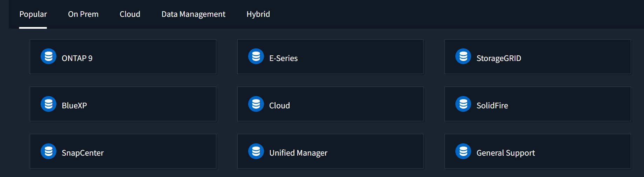Go to the Unified Manager link
This screenshot has height=177, width=644.
[298, 153]
